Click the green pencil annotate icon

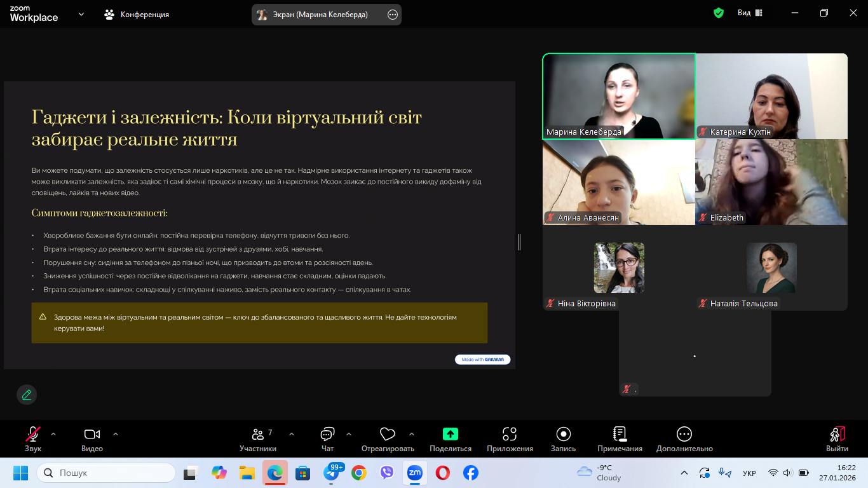(x=27, y=395)
